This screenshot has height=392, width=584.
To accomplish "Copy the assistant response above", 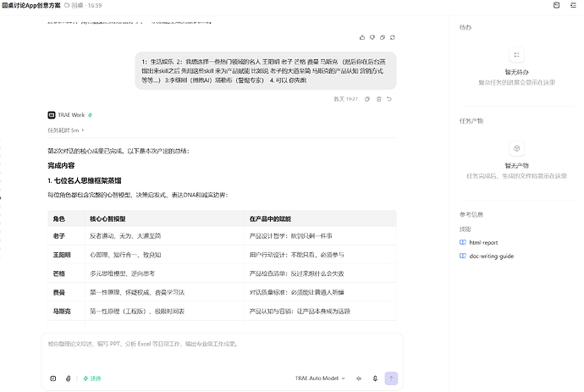I will pos(382,37).
